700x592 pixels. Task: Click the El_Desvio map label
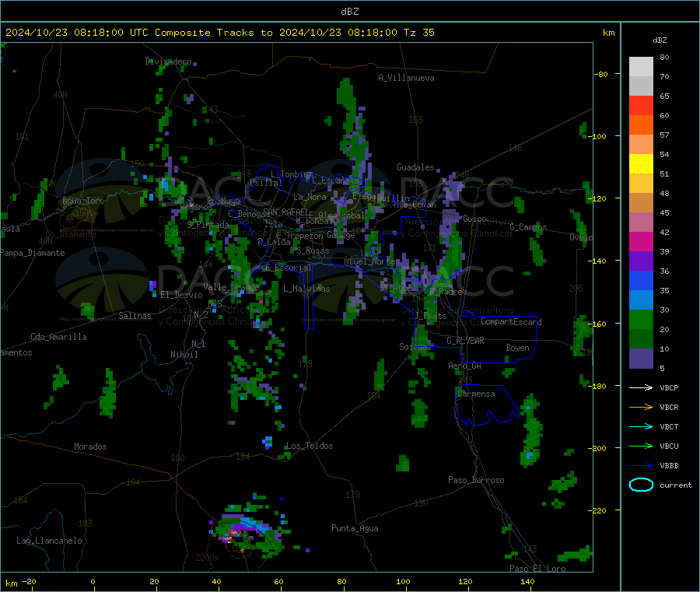[181, 295]
